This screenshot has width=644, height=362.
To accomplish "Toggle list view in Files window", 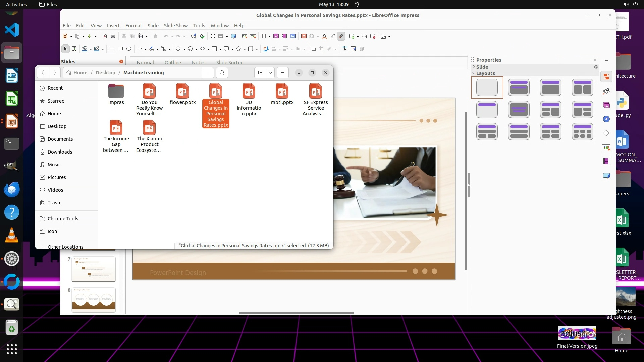I will click(x=260, y=73).
